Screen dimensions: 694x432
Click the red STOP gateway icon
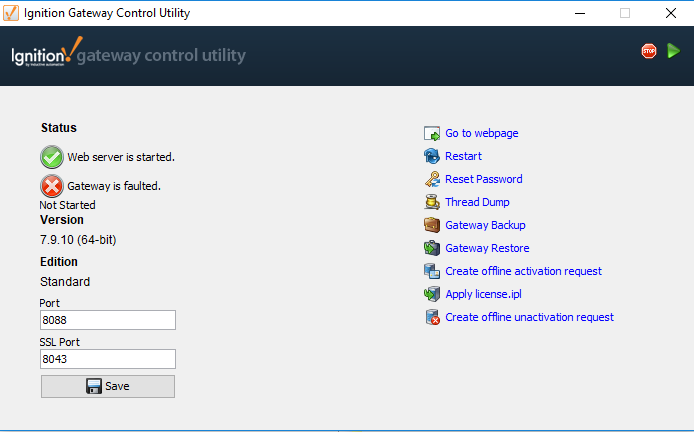point(649,51)
